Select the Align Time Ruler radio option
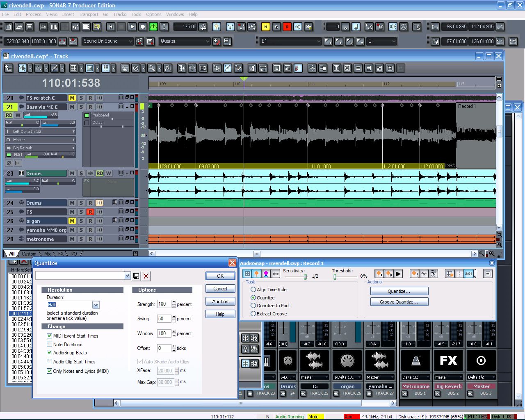 coord(253,290)
